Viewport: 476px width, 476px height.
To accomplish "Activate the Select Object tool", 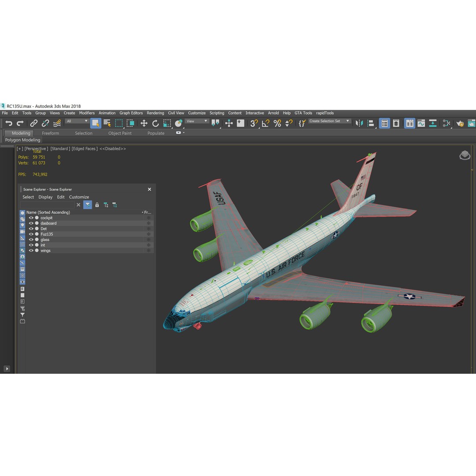I will tap(96, 123).
